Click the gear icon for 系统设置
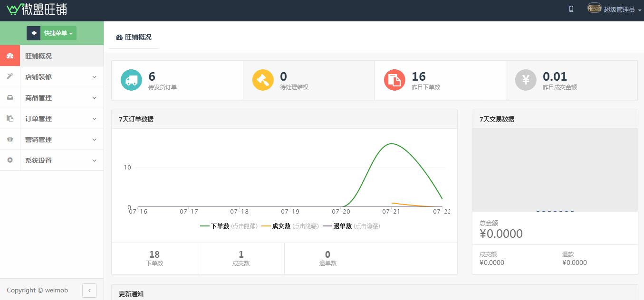Screen dimensions: 644x300 coord(10,160)
